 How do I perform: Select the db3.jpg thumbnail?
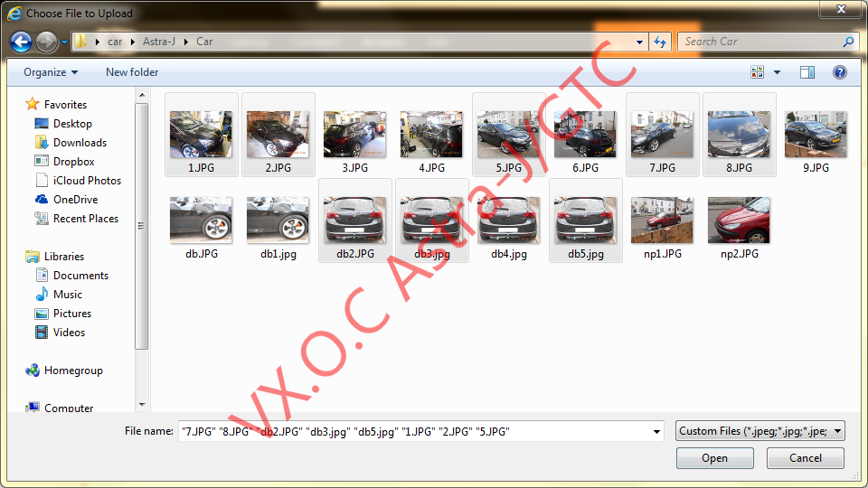(432, 221)
